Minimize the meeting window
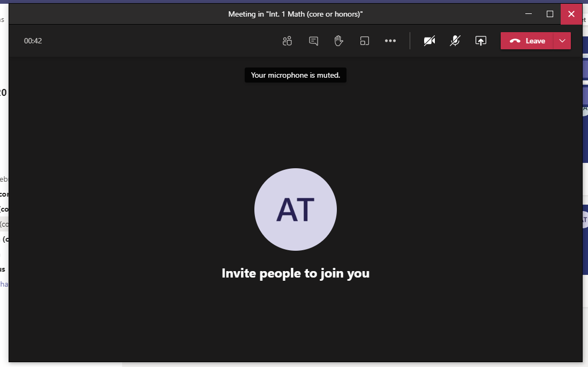This screenshot has height=367, width=588. click(529, 14)
